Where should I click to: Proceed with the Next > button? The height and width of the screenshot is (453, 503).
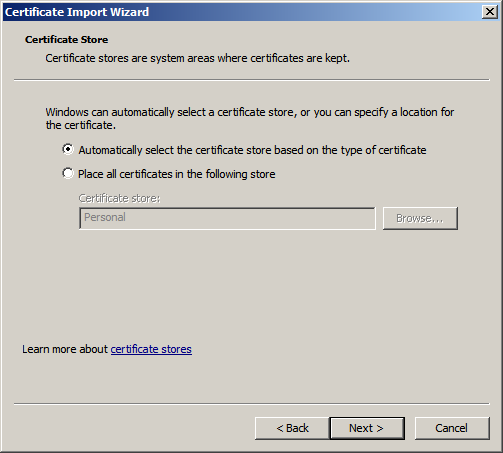[367, 428]
